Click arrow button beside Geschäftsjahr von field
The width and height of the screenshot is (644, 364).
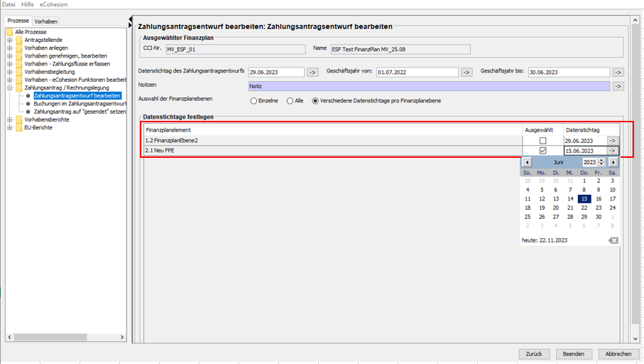pos(466,73)
